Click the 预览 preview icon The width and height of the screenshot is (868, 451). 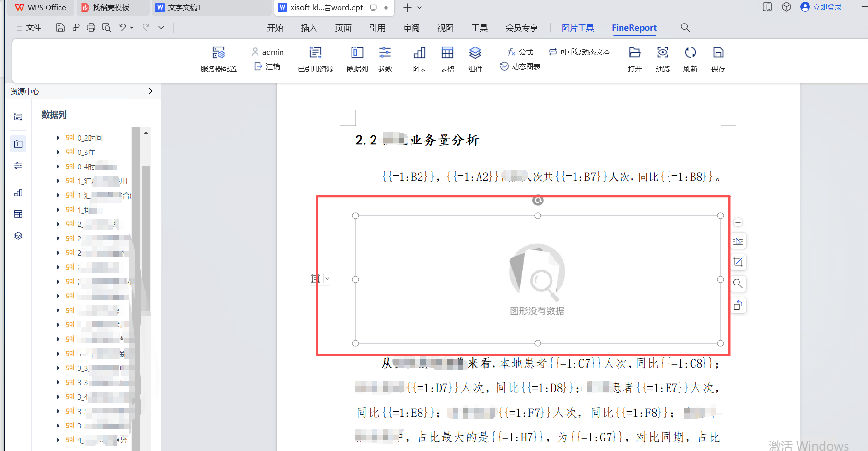(663, 53)
